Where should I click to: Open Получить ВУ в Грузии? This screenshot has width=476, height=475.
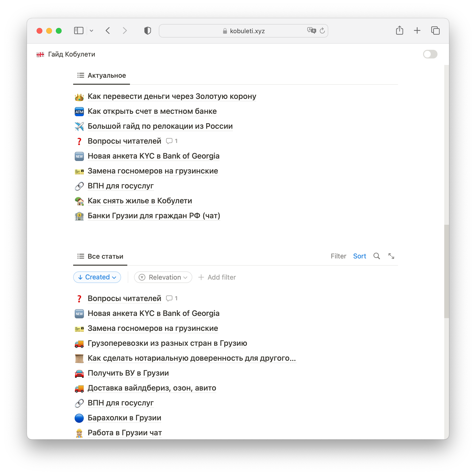[x=128, y=373]
